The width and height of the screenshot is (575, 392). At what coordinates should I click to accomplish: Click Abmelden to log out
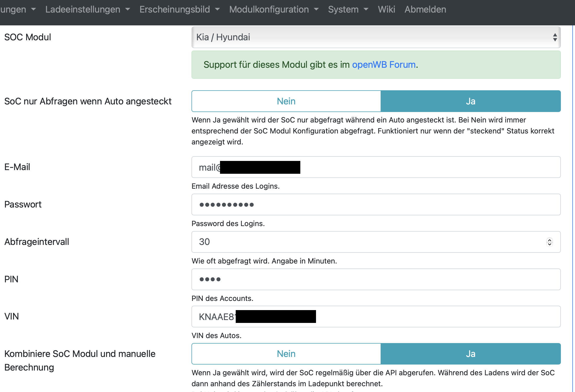[425, 9]
